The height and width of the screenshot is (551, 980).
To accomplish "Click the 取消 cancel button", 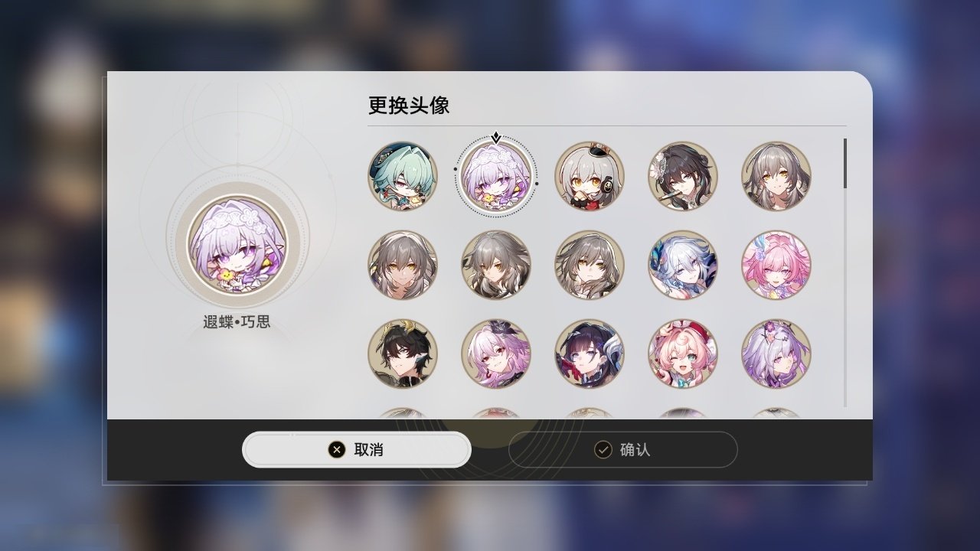I will (x=357, y=450).
